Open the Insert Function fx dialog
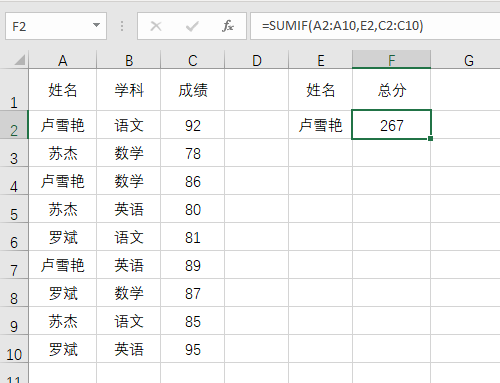The width and height of the screenshot is (500, 383). [228, 26]
